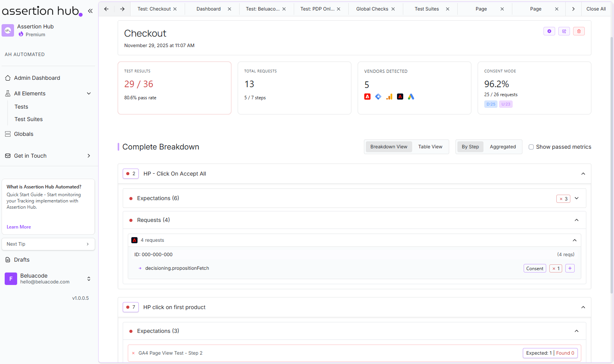Switch to Table View
The height and width of the screenshot is (364, 614).
(x=430, y=147)
